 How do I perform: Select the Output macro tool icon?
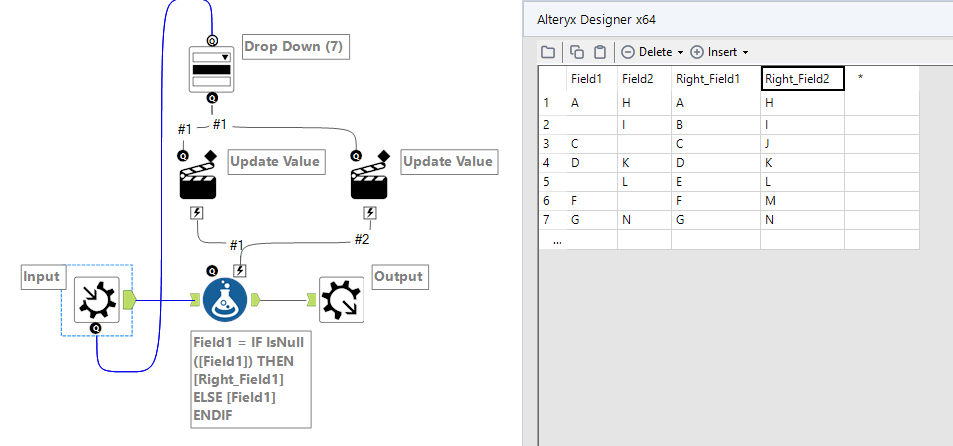342,300
